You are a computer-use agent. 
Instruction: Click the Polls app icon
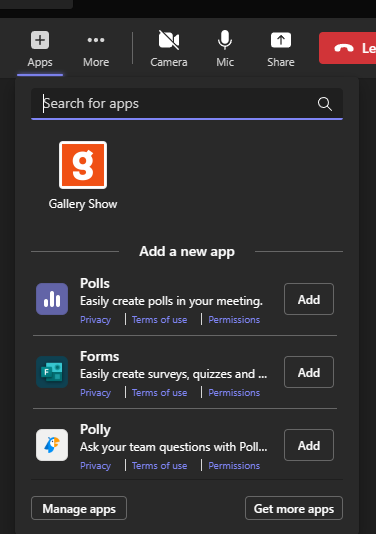point(52,299)
